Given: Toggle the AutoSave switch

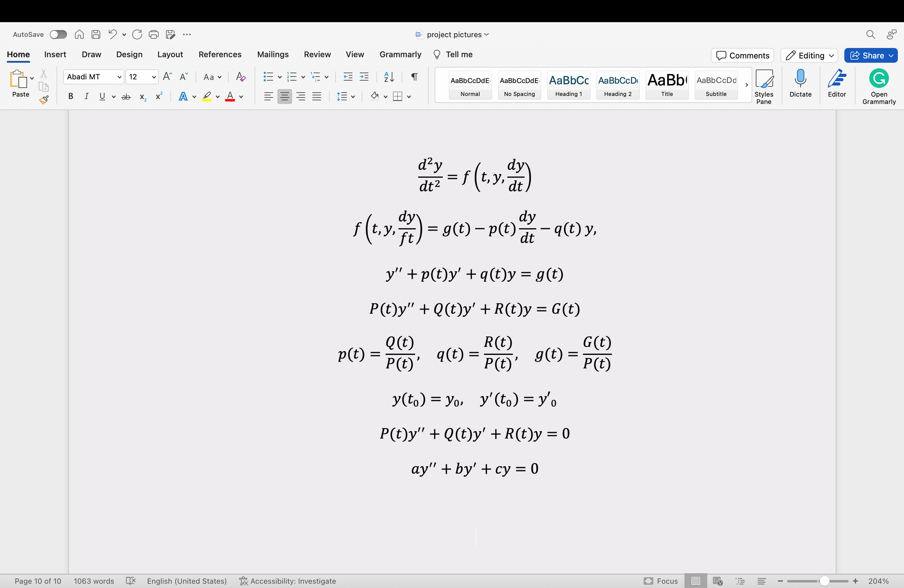Looking at the screenshot, I should tap(58, 35).
